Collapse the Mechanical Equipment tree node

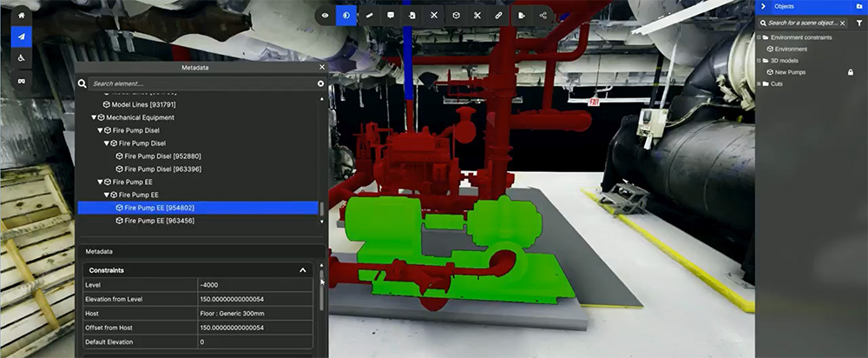pos(94,117)
